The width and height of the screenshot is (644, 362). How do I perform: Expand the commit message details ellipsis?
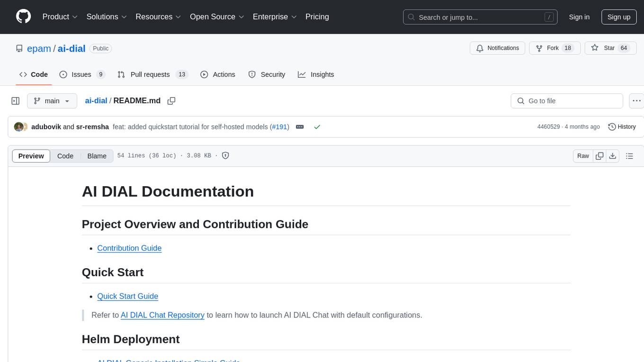pos(300,127)
